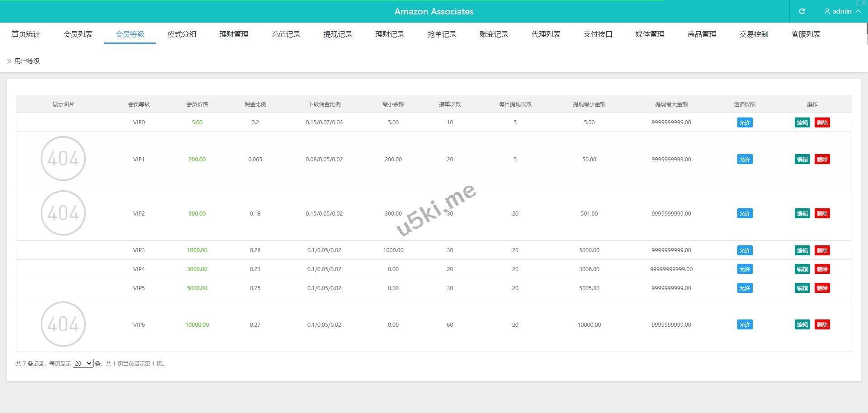The image size is (868, 413).
Task: Click the breadcrumb chevron beside 用户等级
Action: [x=9, y=61]
